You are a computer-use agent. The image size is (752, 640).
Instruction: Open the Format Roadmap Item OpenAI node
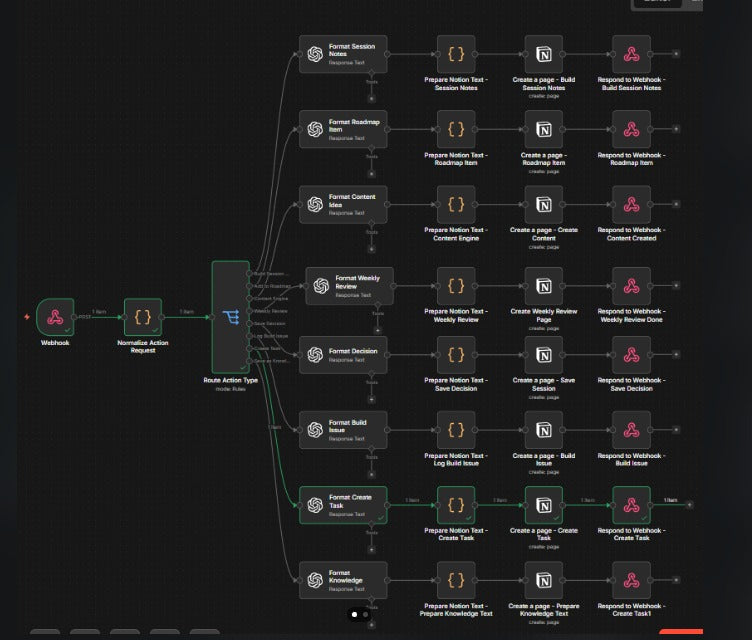pyautogui.click(x=343, y=130)
